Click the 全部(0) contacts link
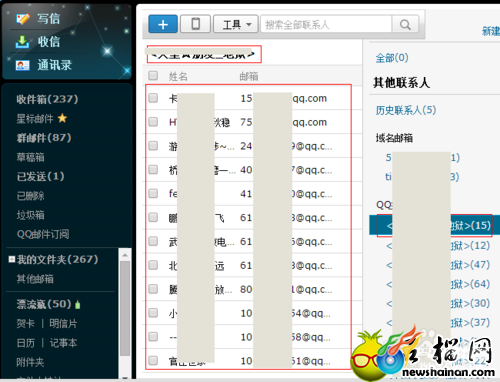The image size is (500, 382). [392, 58]
